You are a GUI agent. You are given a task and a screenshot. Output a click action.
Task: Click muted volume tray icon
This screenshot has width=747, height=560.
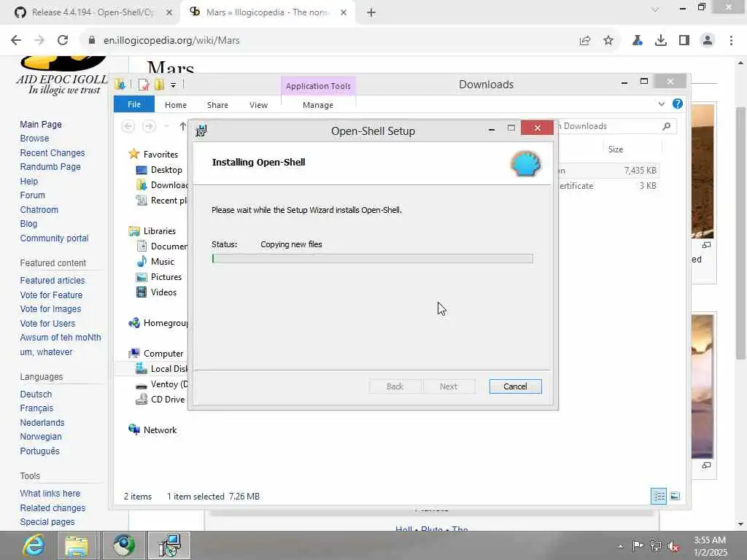tap(673, 546)
